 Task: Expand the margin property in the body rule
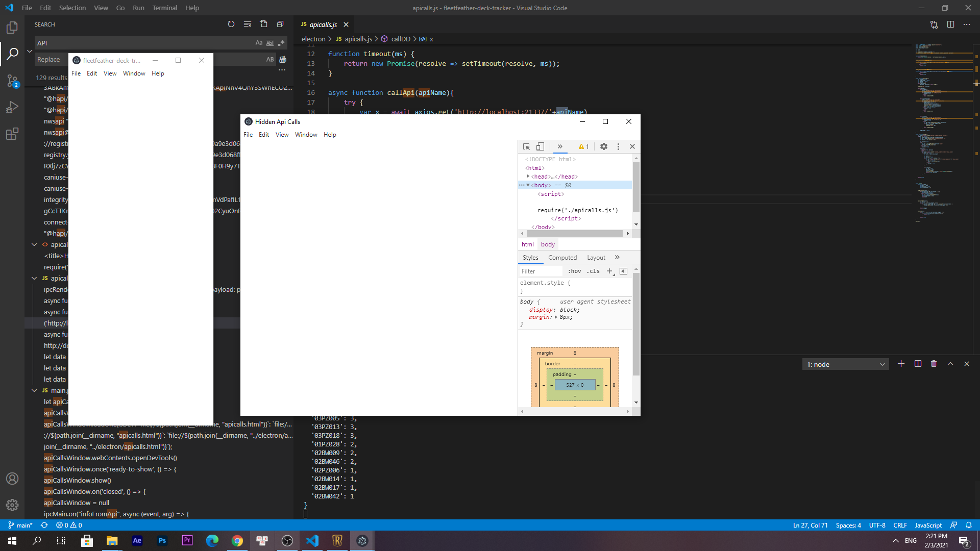[x=556, y=317]
